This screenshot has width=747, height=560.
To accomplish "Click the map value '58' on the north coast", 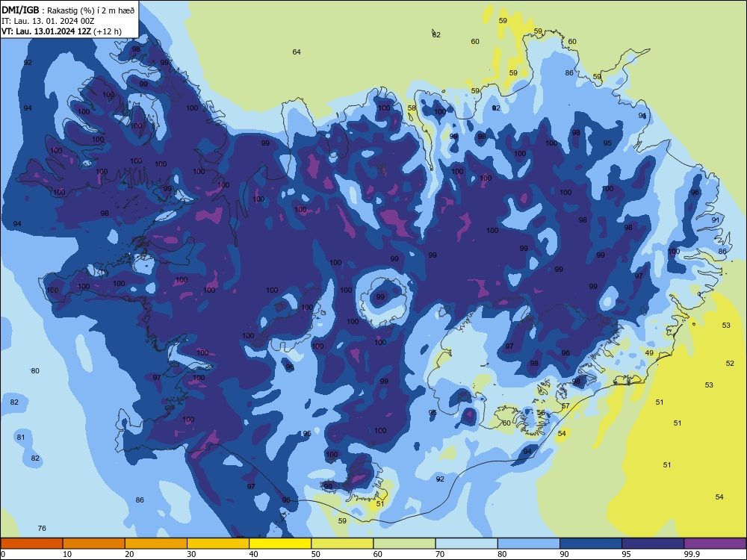I will tap(412, 108).
